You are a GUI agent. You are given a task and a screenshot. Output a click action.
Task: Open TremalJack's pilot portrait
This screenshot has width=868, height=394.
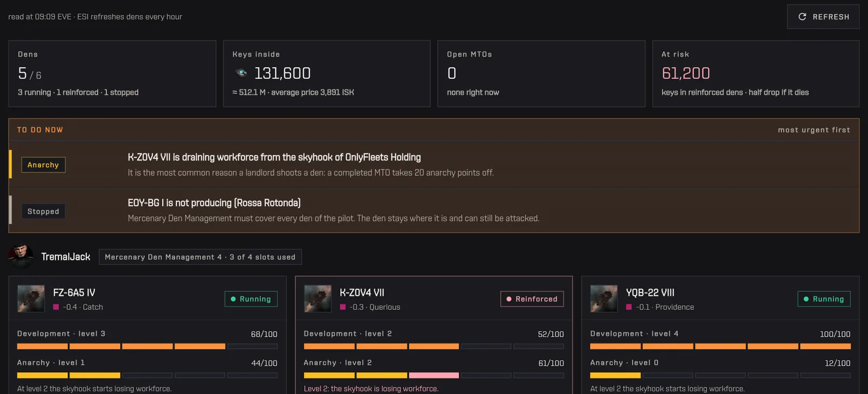click(x=21, y=256)
